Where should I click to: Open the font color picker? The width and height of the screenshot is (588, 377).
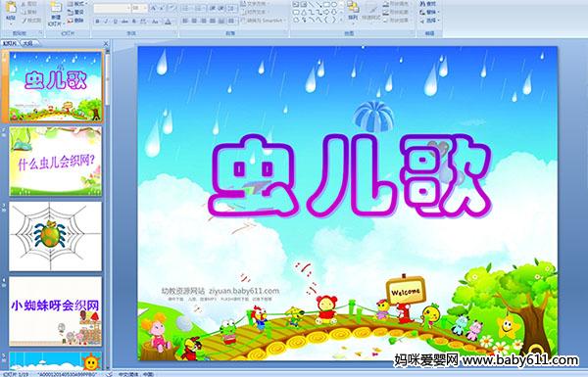(168, 22)
